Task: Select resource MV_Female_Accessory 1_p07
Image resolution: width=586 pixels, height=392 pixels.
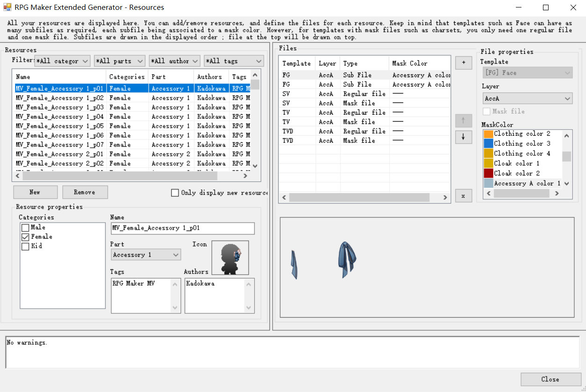Action: point(132,145)
